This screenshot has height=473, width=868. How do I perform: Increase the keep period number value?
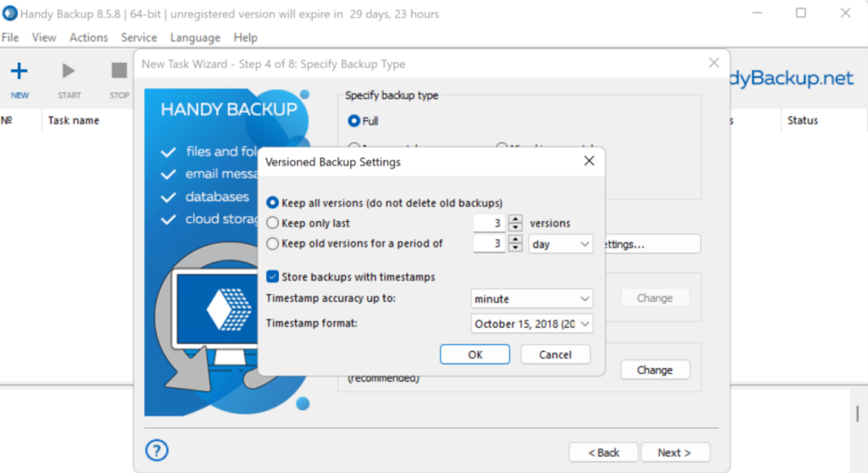(515, 239)
